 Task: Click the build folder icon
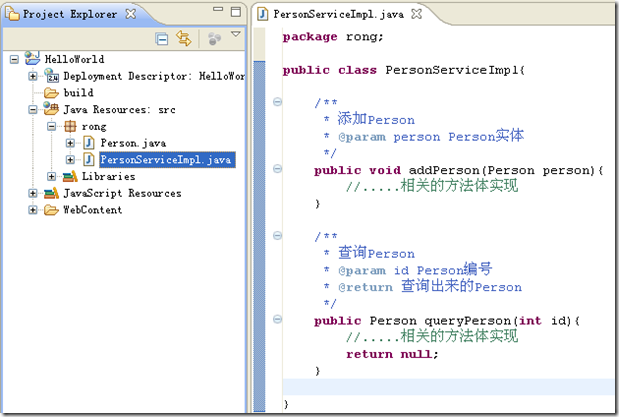click(x=51, y=92)
